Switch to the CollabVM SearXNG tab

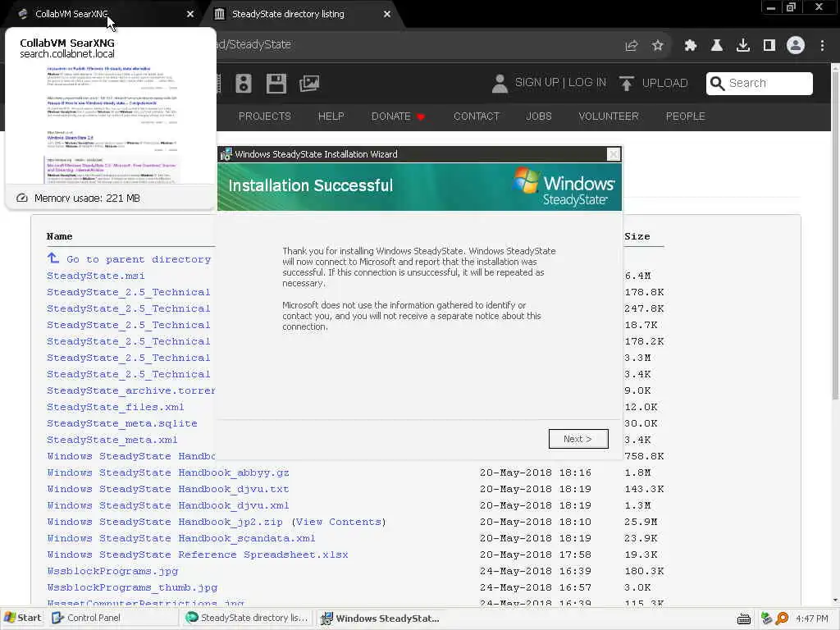click(x=102, y=14)
